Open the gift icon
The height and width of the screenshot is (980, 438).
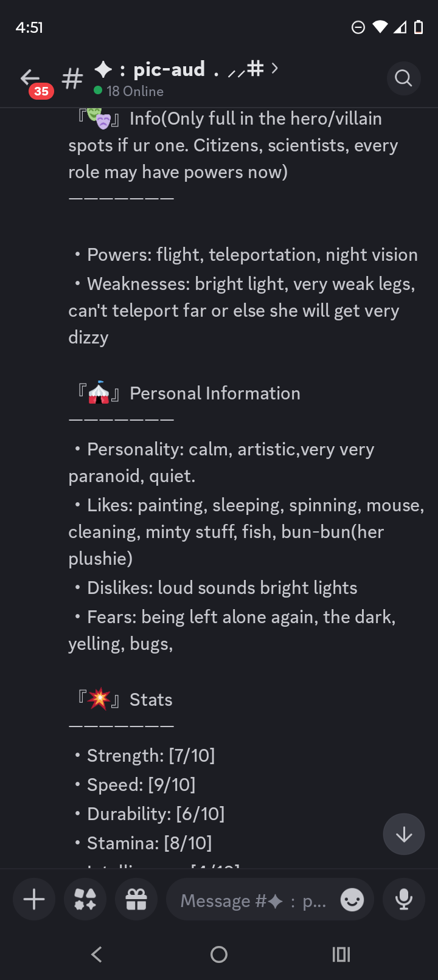tap(136, 899)
